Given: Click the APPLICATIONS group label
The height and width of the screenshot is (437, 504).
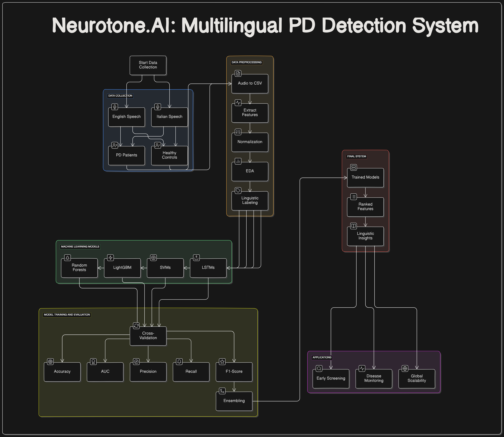Looking at the screenshot, I should click(x=322, y=357).
